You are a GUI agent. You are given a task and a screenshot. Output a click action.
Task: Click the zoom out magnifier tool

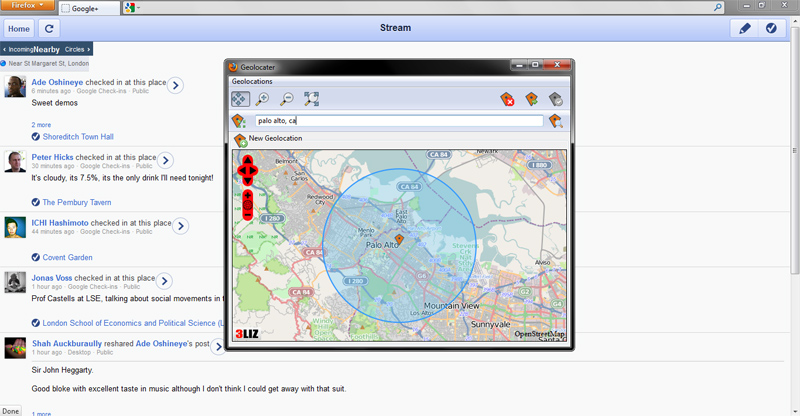coord(287,99)
